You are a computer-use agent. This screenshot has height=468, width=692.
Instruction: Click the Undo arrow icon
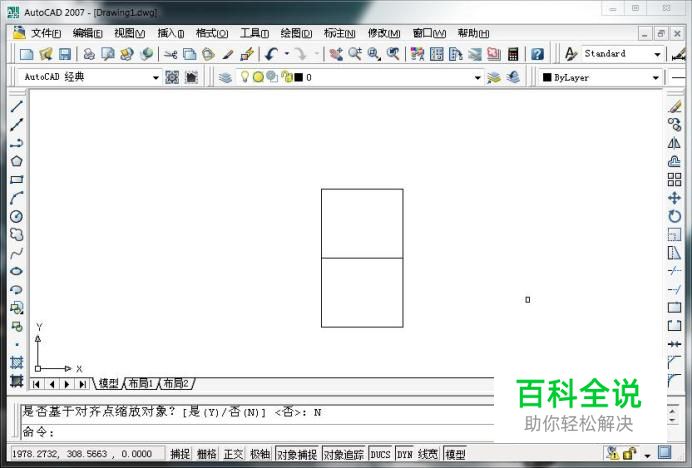point(271,54)
